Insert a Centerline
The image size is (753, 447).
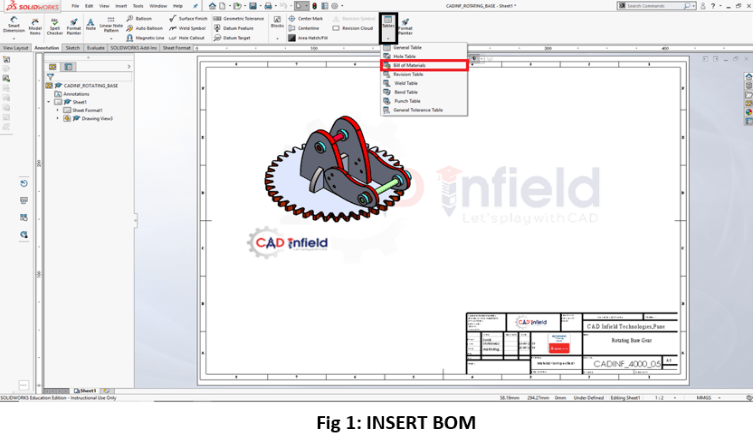(x=304, y=28)
